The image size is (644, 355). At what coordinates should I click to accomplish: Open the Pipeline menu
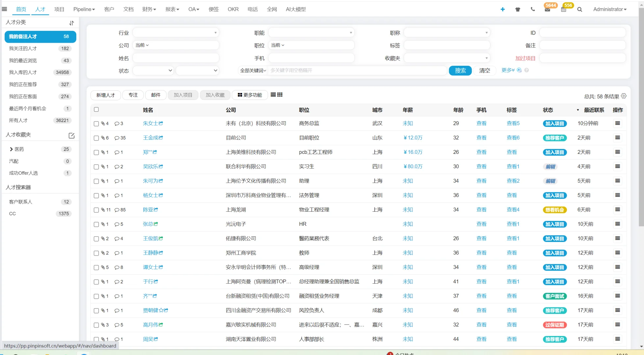coord(84,9)
